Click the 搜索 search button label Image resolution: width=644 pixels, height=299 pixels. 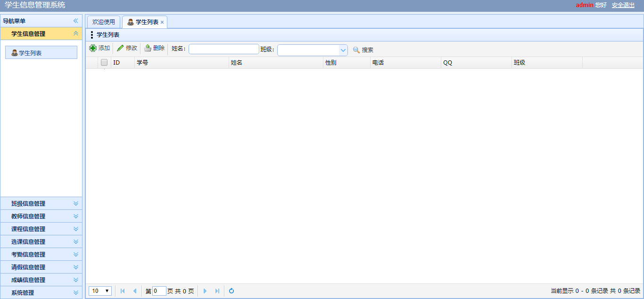(368, 50)
